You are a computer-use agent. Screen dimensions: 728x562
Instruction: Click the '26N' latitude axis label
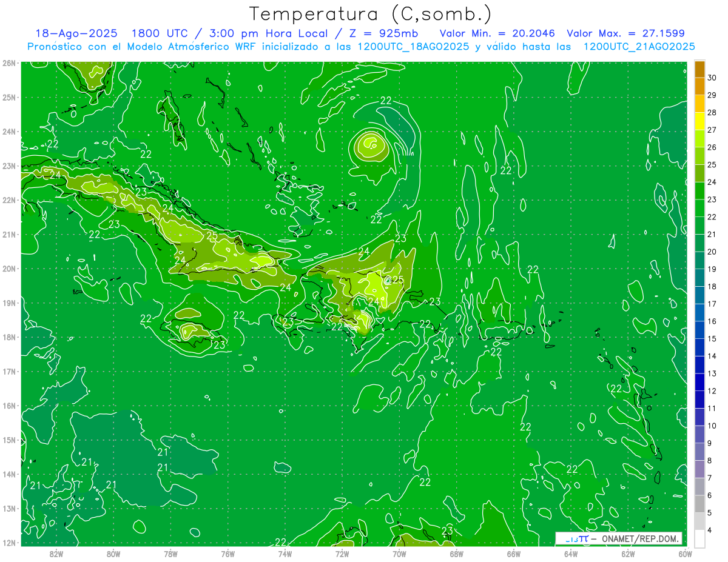pyautogui.click(x=9, y=63)
